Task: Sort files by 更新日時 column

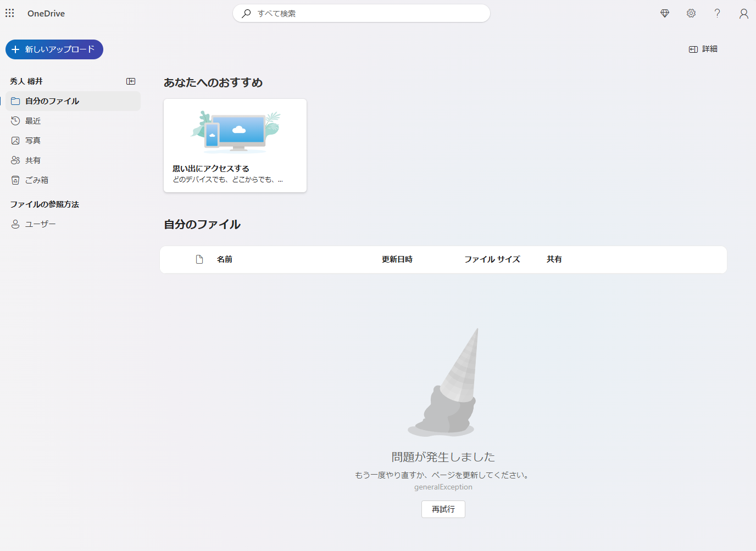Action: (397, 259)
